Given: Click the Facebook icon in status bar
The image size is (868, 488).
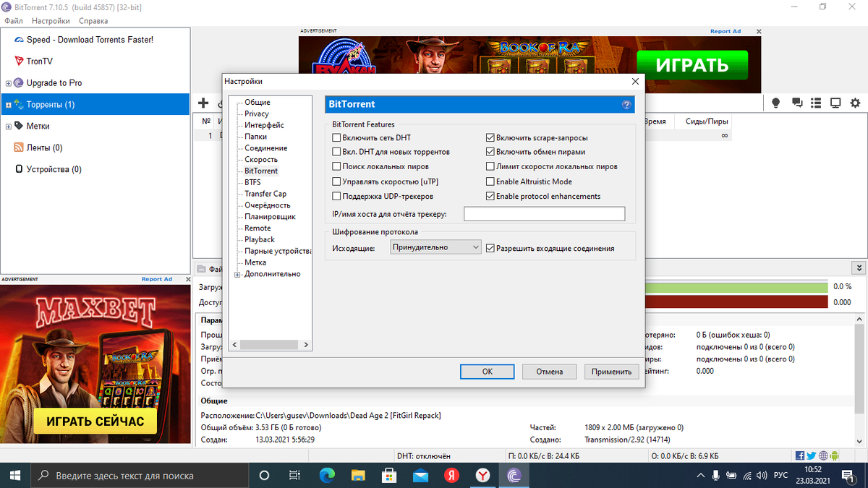Looking at the screenshot, I should [800, 455].
